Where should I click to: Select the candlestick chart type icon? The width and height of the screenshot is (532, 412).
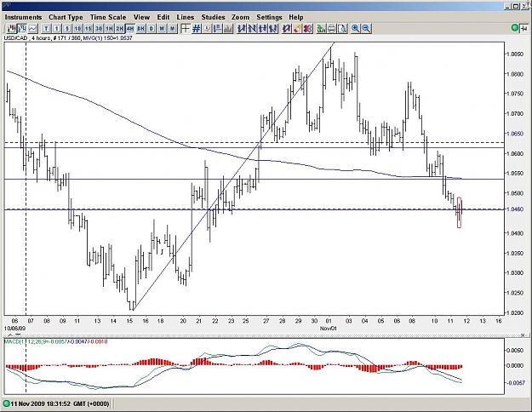[x=12, y=28]
